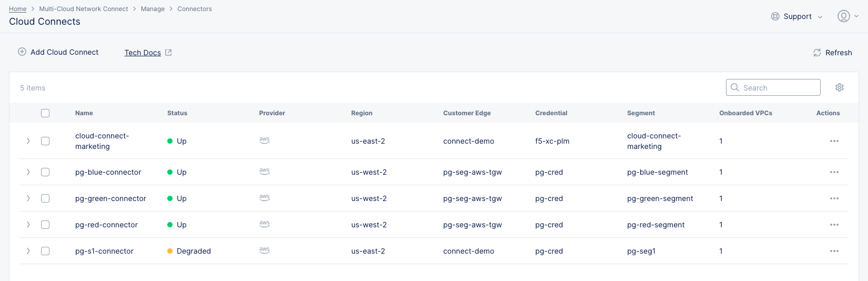Click the user account avatar icon
Image resolution: width=868 pixels, height=281 pixels.
click(843, 16)
